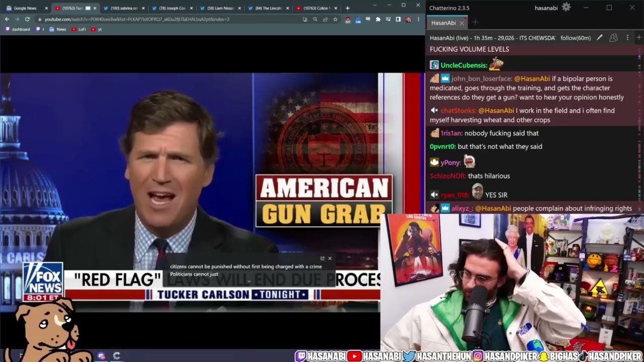Open the LoFi bookmark
Viewport: 644px width, 362px height.
click(78, 29)
